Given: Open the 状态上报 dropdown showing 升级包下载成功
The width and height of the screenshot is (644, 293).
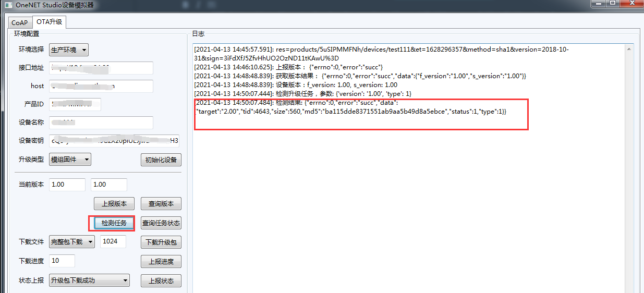Looking at the screenshot, I should click(89, 280).
